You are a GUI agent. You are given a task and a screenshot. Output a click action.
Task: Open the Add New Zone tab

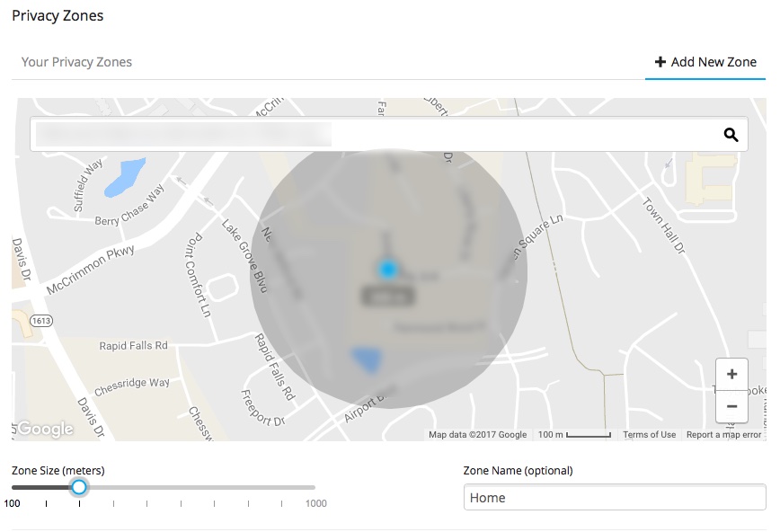point(705,62)
